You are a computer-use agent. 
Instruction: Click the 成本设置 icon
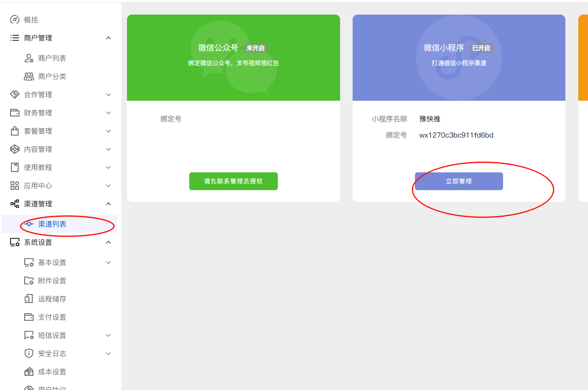pos(29,371)
